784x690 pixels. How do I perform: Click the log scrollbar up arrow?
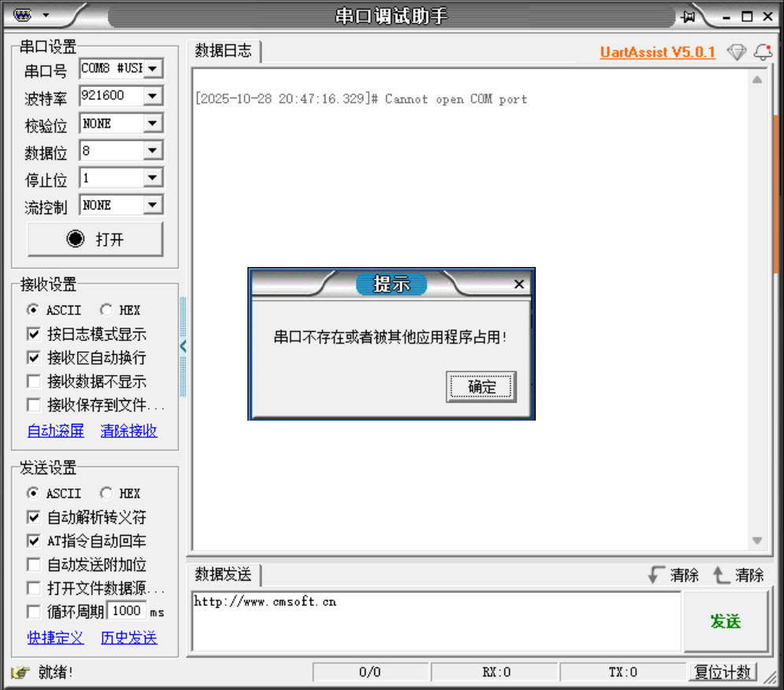(757, 80)
